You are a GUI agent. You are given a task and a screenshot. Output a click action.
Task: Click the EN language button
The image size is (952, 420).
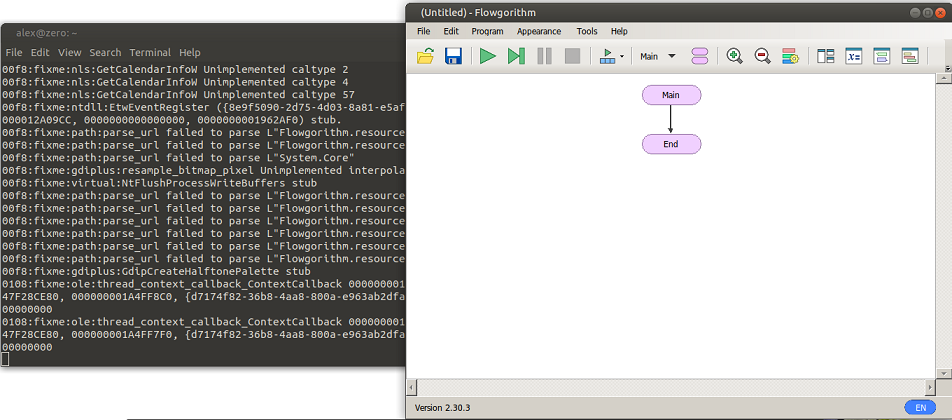click(920, 408)
